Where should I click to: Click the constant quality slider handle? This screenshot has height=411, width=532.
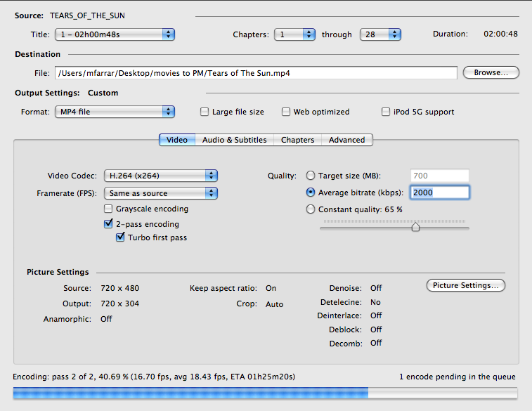coord(415,226)
